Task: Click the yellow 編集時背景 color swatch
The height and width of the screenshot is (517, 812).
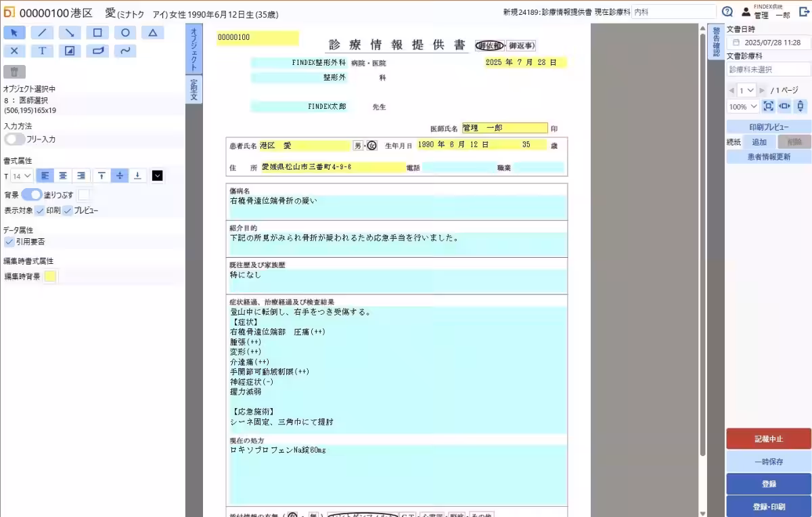Action: pos(48,276)
